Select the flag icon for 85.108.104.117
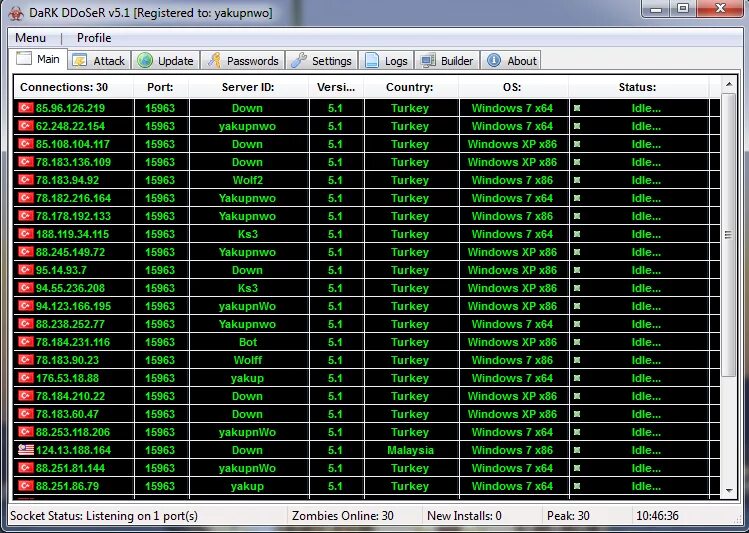 click(x=26, y=144)
